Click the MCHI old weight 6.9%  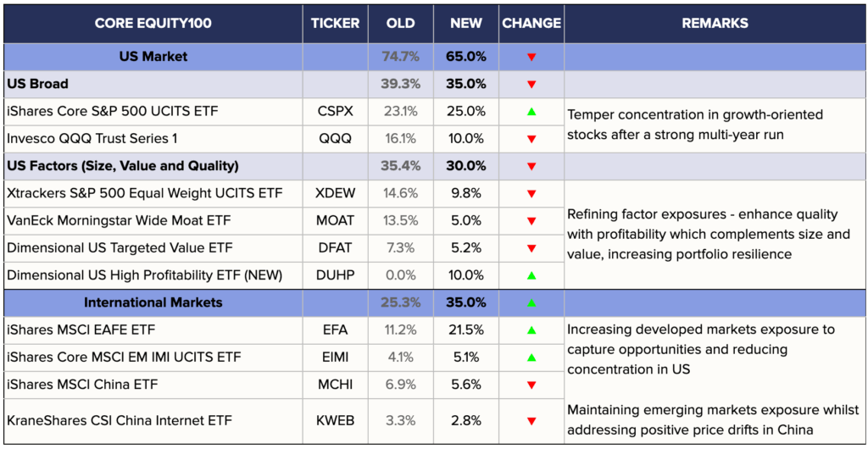(401, 385)
